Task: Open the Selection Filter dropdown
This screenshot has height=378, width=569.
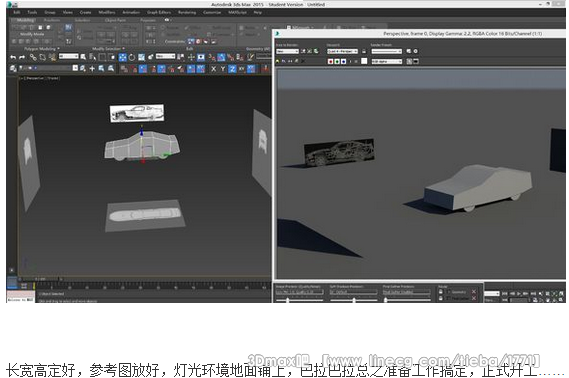Action: coord(68,56)
